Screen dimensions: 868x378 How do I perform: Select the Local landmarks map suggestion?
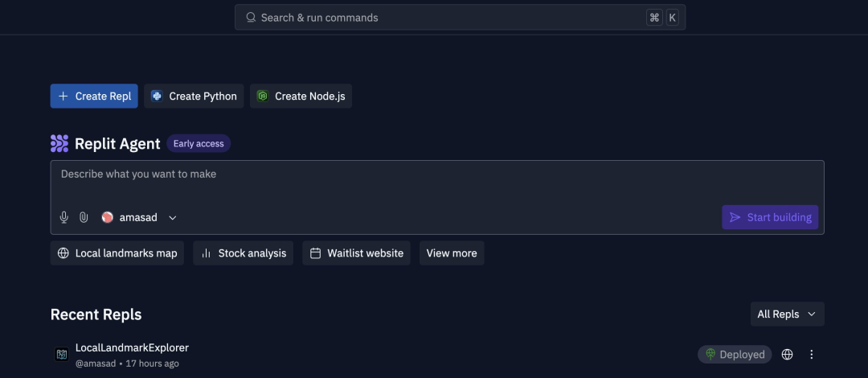coord(117,253)
